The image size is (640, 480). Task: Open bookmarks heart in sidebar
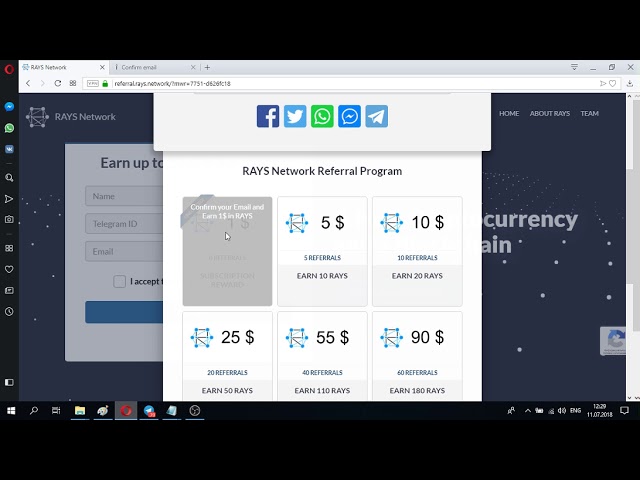coord(9,269)
